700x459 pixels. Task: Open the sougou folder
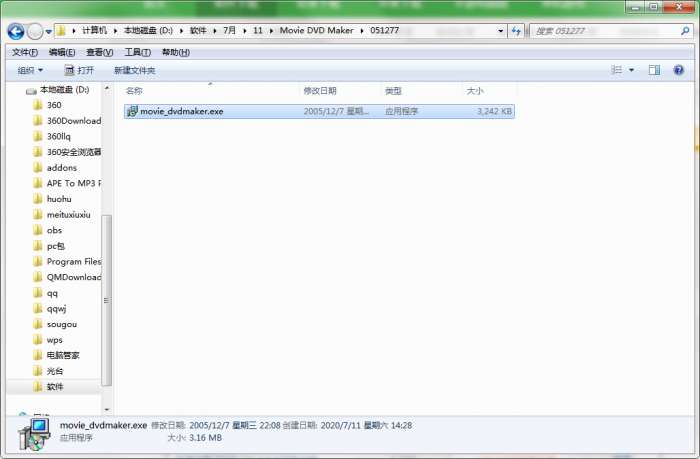(55, 324)
